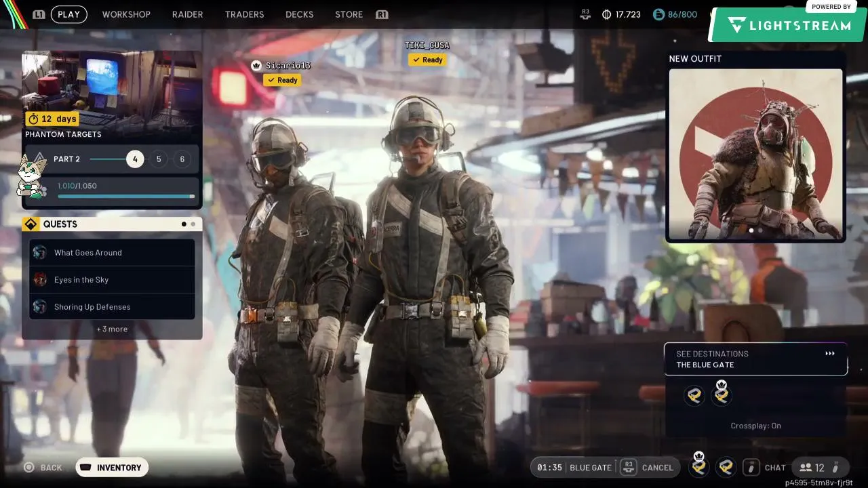Click the BLUE GATE label in matchmaking bar

click(591, 468)
